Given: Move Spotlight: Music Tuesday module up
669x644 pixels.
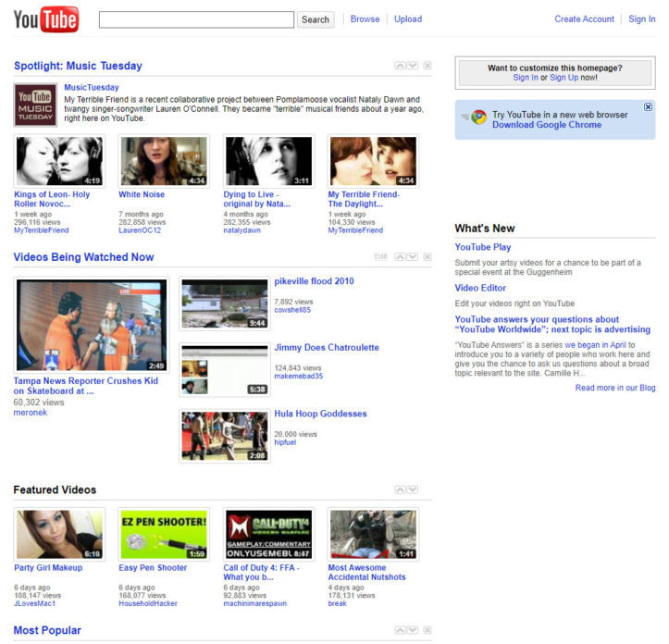Looking at the screenshot, I should click(x=400, y=66).
